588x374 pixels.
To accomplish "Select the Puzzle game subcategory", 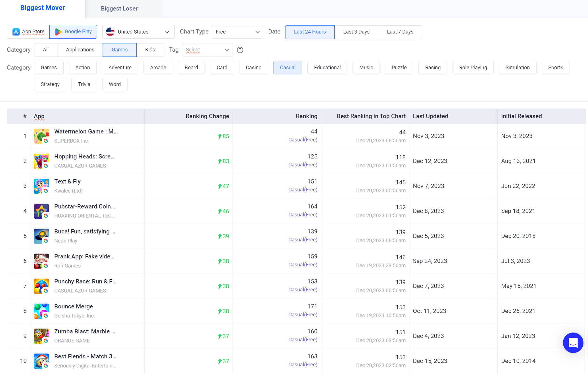I will 399,68.
